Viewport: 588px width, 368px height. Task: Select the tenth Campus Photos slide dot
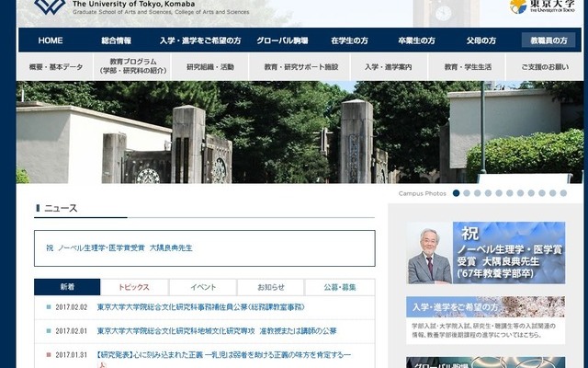[553, 193]
